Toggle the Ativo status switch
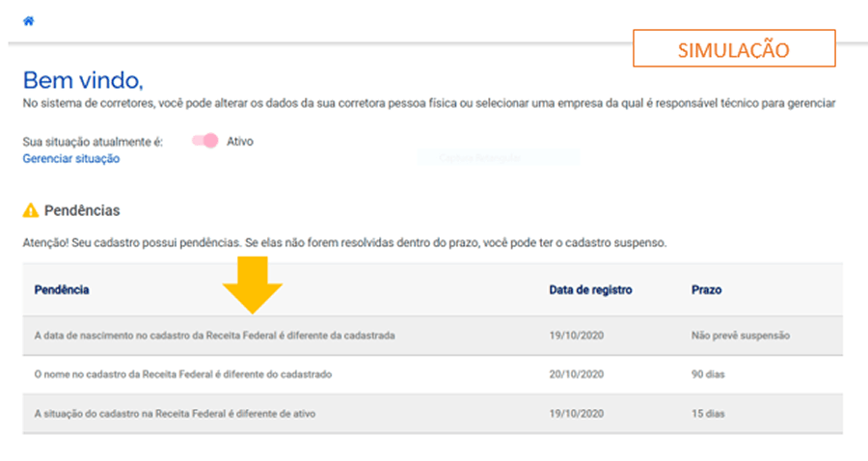This screenshot has width=868, height=461. click(205, 141)
